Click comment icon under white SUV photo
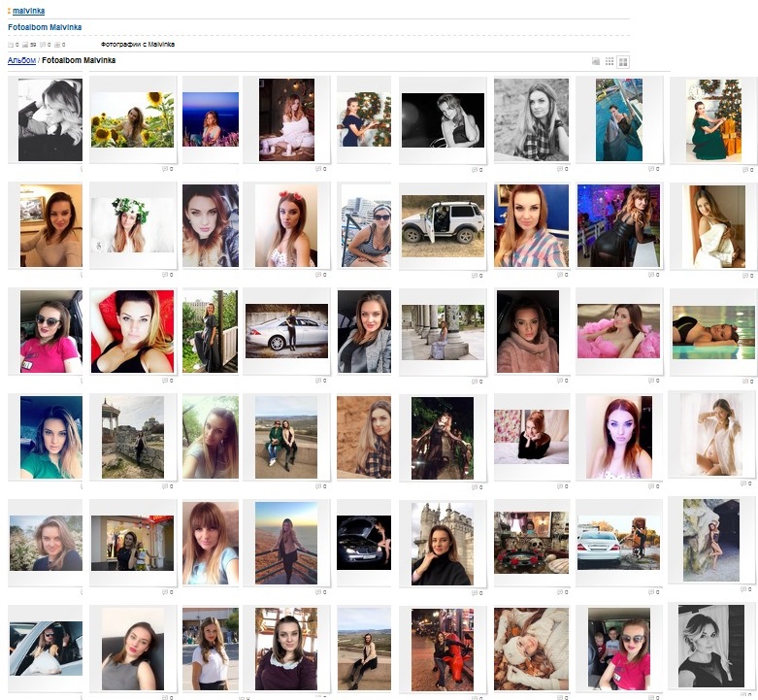This screenshot has width=758, height=700. [x=475, y=275]
